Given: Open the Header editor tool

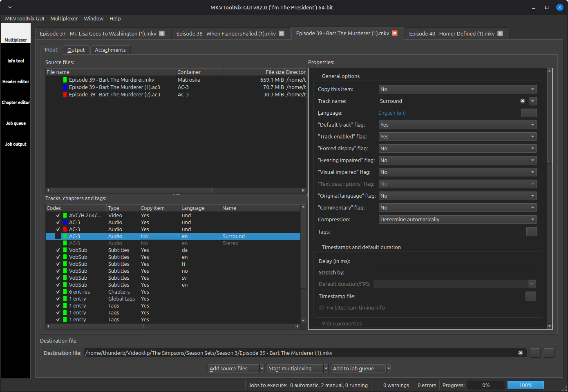Looking at the screenshot, I should (x=16, y=82).
